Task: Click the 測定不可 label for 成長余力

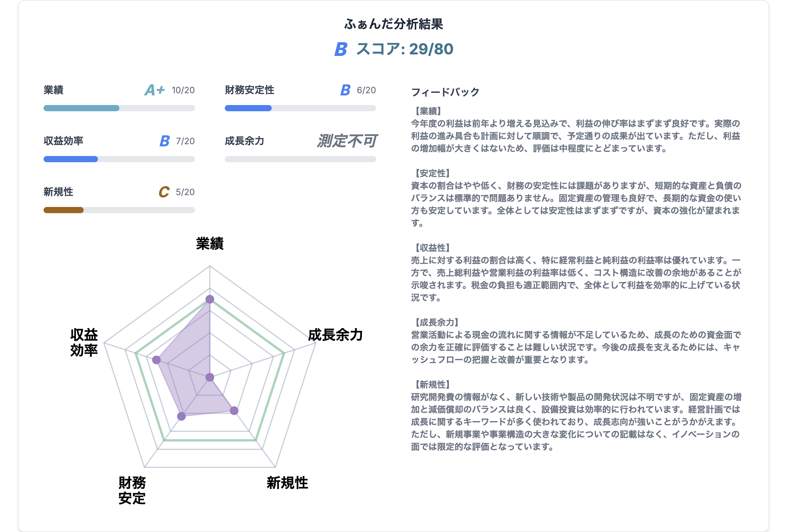Action: 347,141
